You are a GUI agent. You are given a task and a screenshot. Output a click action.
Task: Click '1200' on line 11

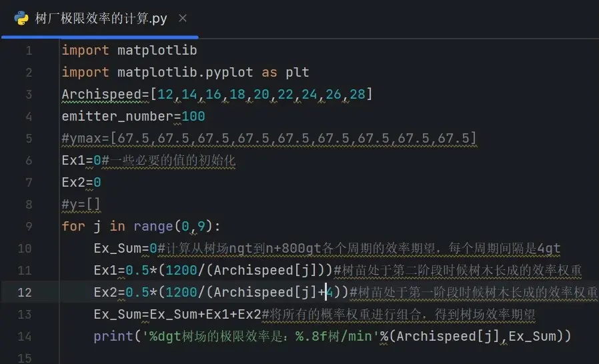(x=181, y=271)
